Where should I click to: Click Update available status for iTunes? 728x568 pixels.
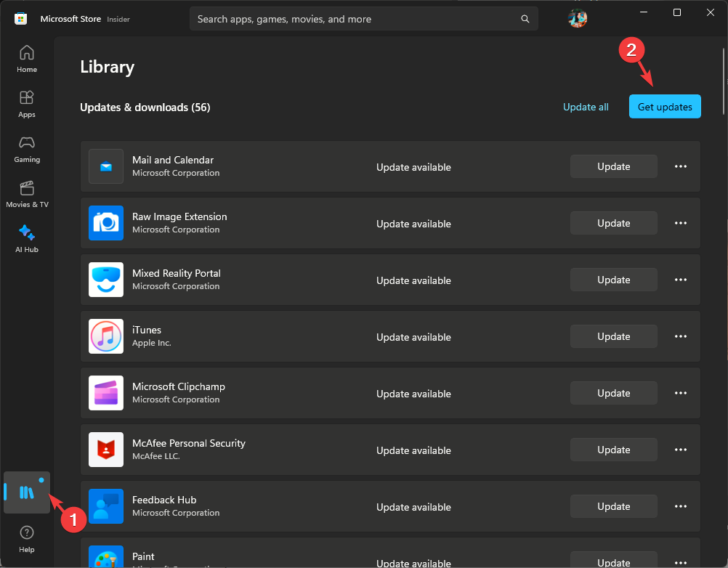pos(413,337)
